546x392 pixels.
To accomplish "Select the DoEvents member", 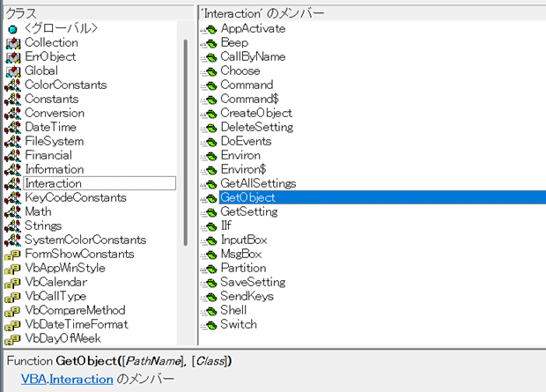I will click(x=247, y=142).
